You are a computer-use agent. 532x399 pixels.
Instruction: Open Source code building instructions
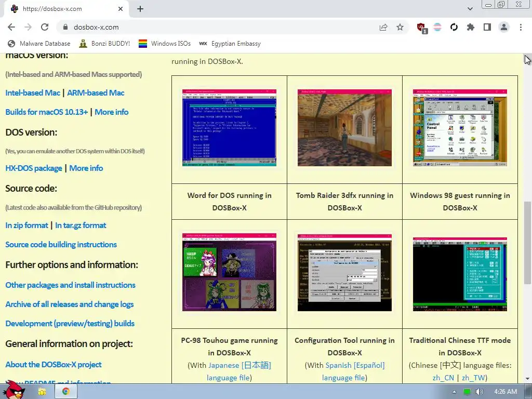click(x=61, y=245)
